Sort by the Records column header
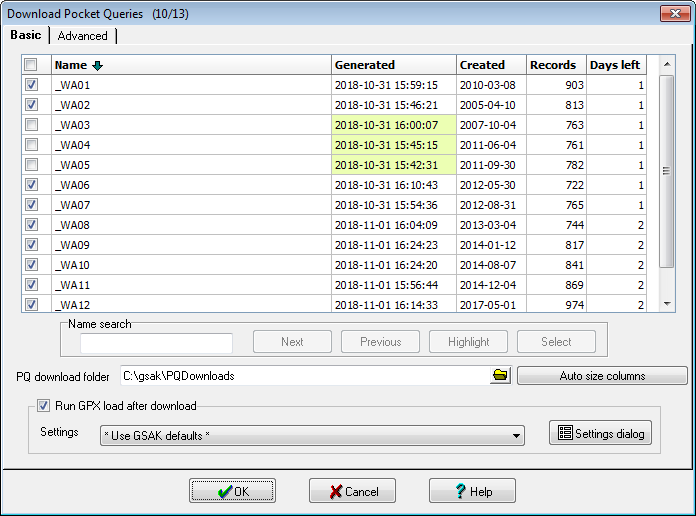The width and height of the screenshot is (696, 516). click(x=557, y=65)
